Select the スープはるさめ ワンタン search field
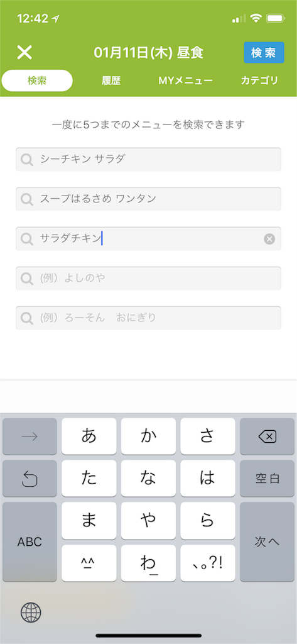This screenshot has width=297, height=644. (148, 199)
